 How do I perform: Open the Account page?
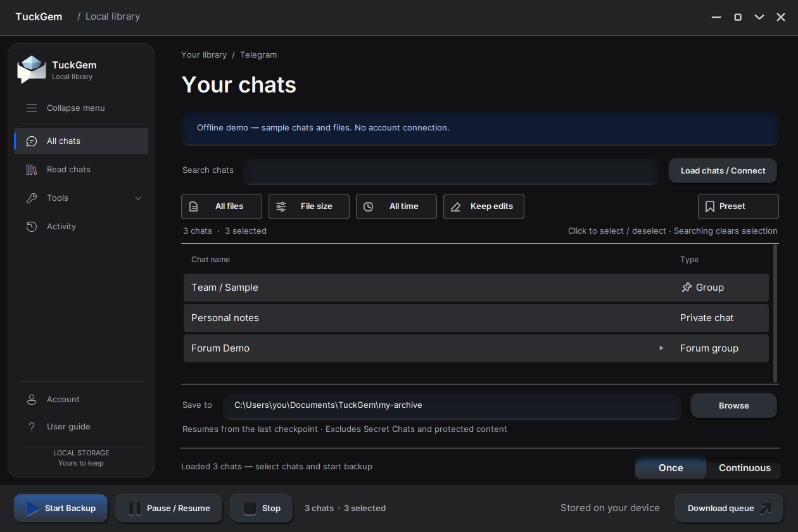tap(81, 400)
